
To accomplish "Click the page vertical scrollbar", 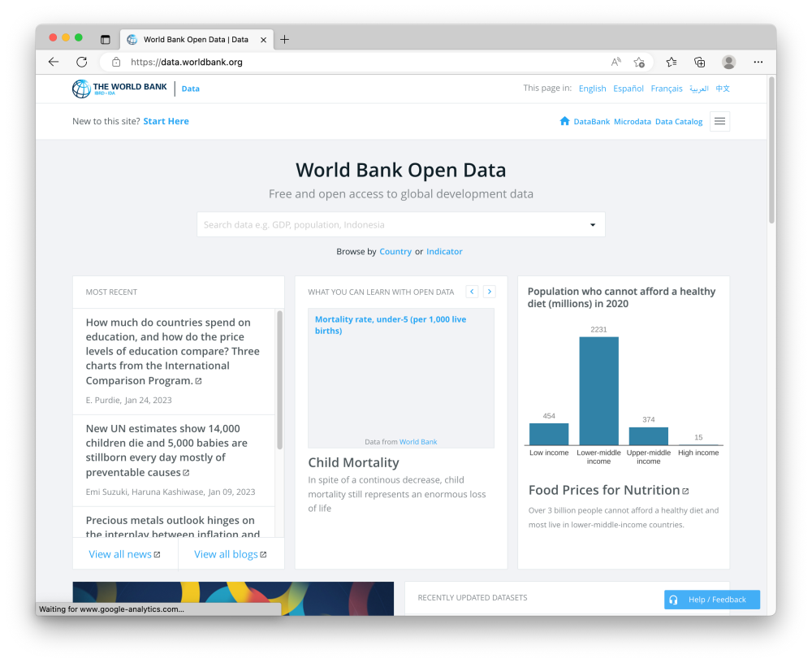I will (x=771, y=150).
